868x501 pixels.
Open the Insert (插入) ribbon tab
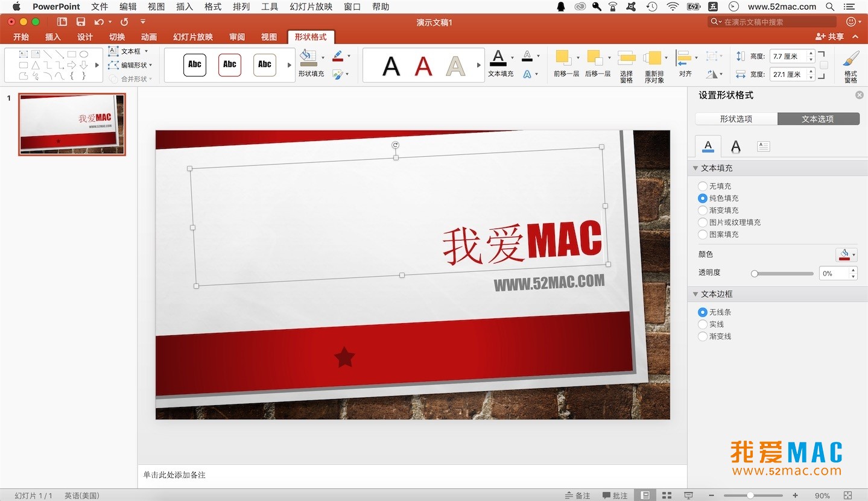53,37
